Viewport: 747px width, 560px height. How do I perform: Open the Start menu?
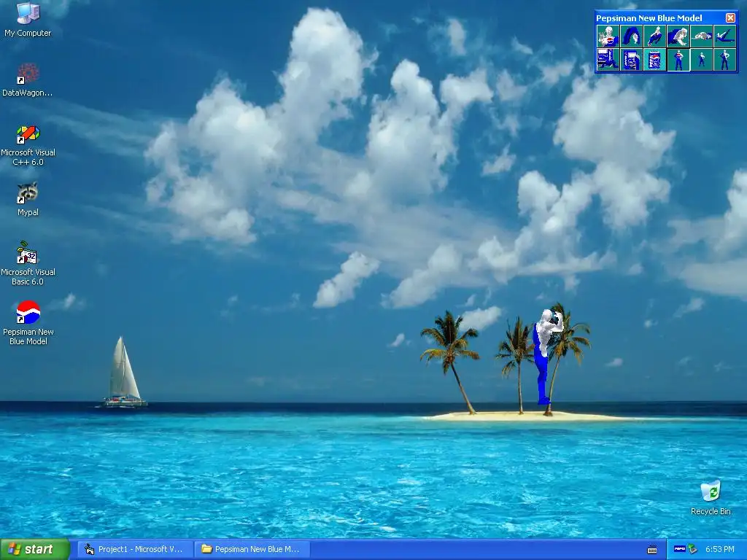(35, 549)
